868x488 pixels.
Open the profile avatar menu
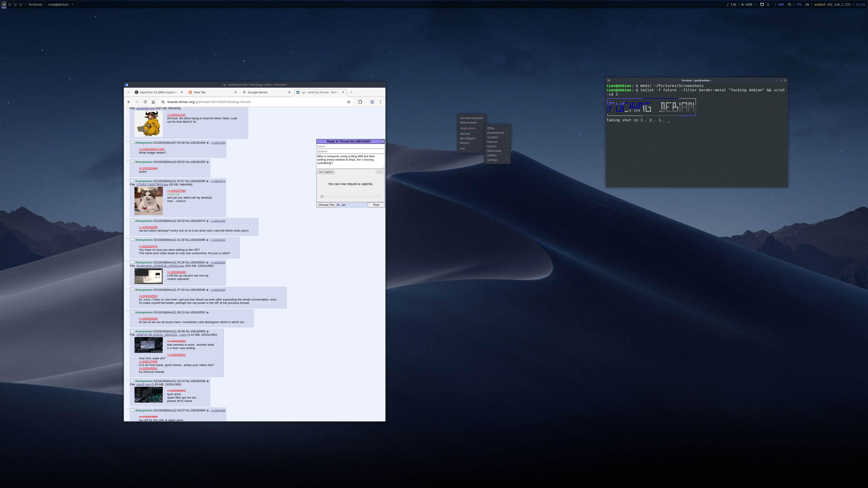pos(372,102)
